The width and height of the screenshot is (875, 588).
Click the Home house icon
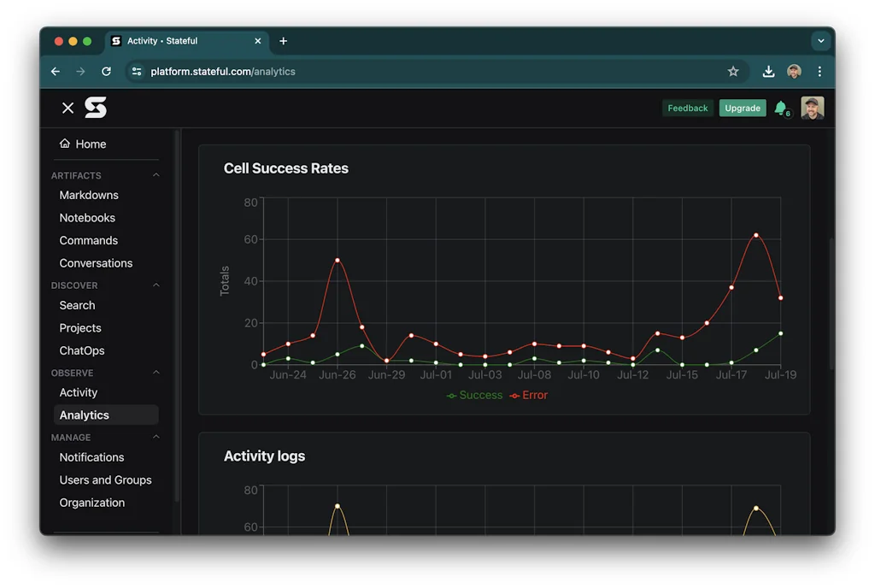63,143
